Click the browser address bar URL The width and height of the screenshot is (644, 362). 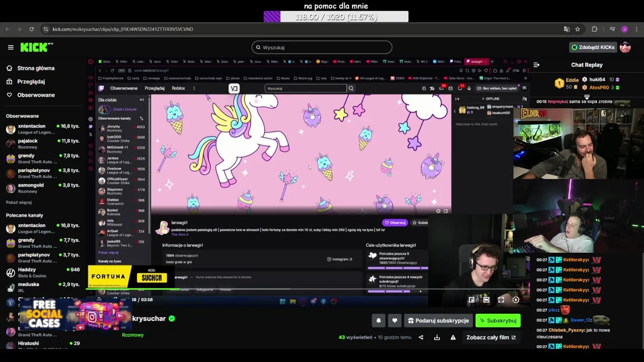pos(123,29)
